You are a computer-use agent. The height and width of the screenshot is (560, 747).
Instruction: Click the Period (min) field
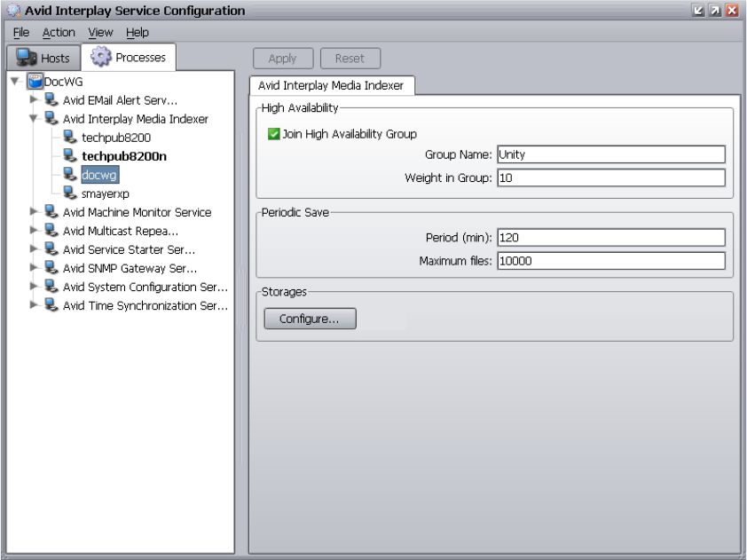[611, 237]
